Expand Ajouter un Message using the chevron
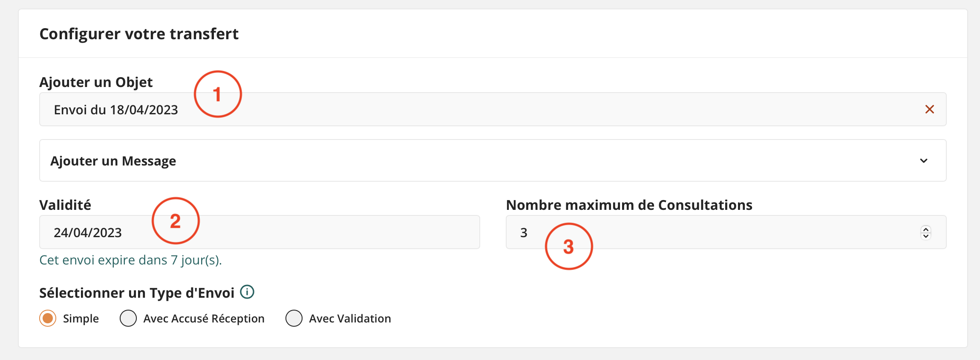980x360 pixels. tap(923, 161)
